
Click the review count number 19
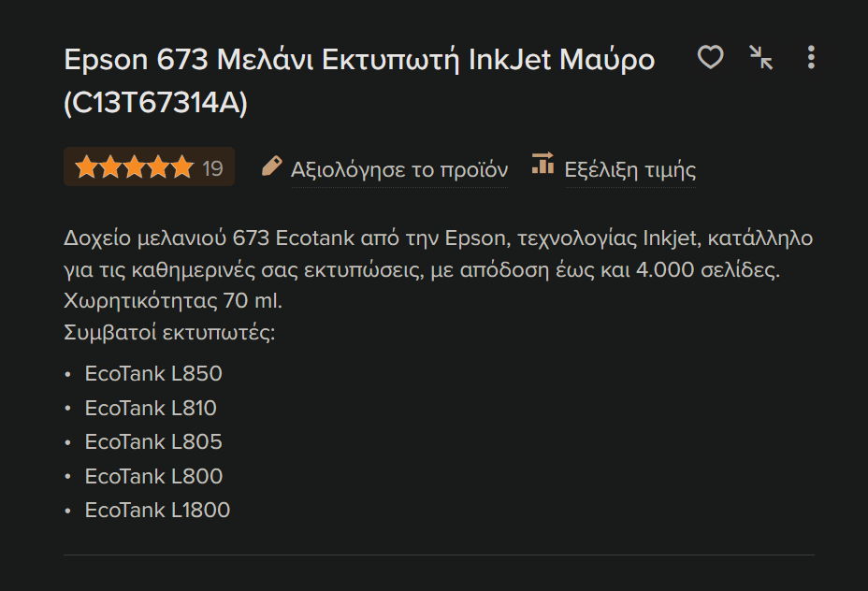tap(212, 168)
